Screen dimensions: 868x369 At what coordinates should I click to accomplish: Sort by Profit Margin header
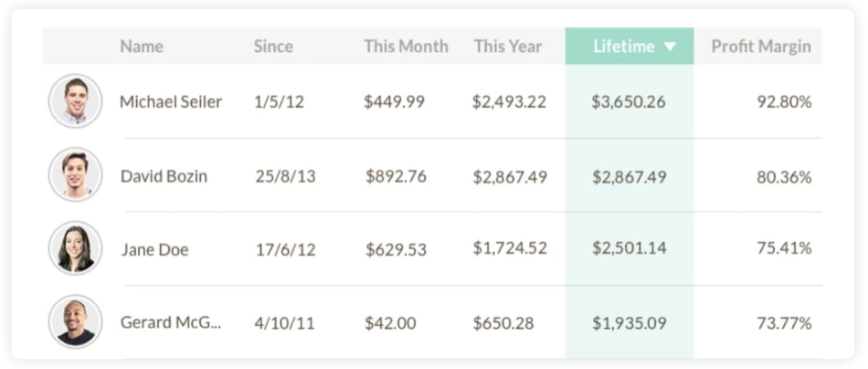pyautogui.click(x=760, y=47)
